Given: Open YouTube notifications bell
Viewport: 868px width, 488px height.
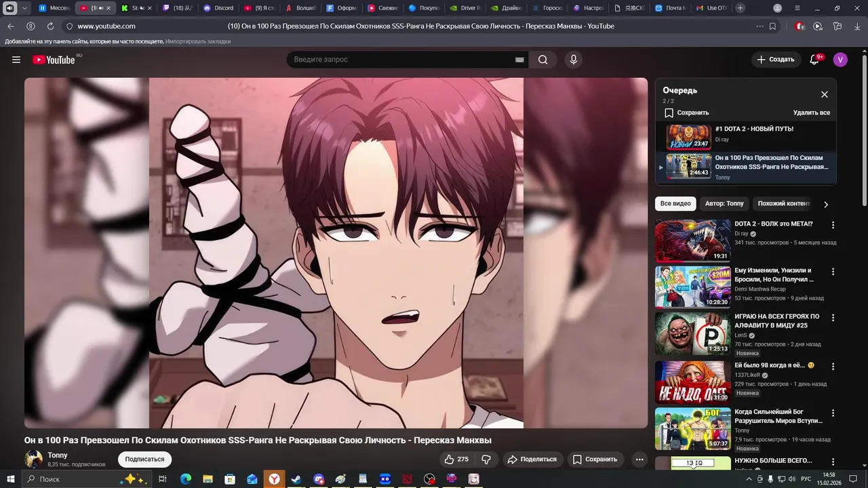Looking at the screenshot, I should [814, 60].
